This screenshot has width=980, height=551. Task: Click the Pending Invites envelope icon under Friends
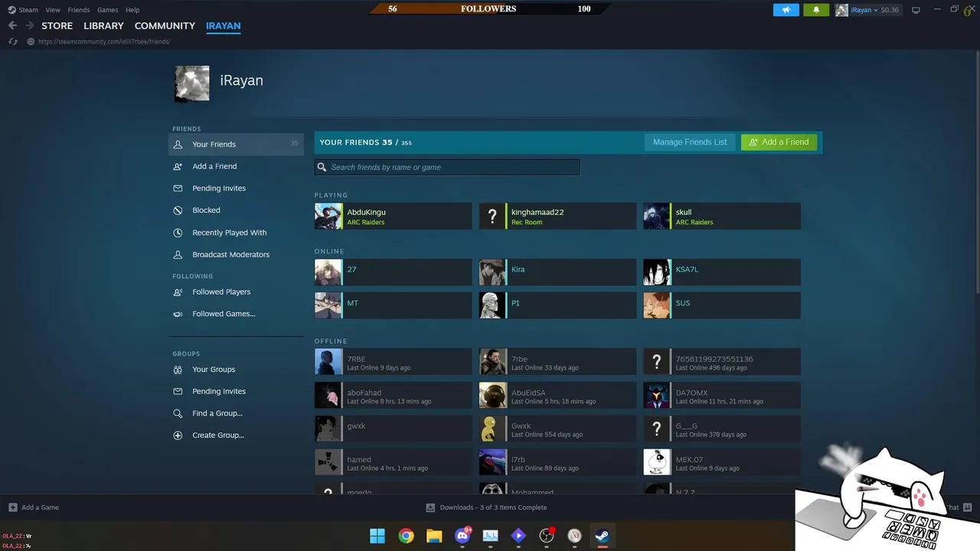click(x=178, y=188)
